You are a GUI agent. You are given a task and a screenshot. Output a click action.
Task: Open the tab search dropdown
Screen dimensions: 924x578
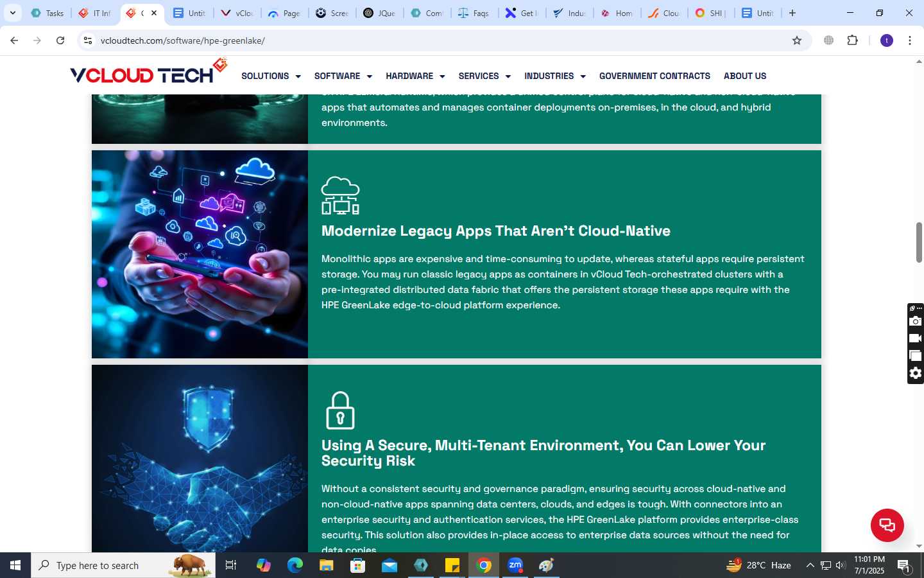pos(12,13)
